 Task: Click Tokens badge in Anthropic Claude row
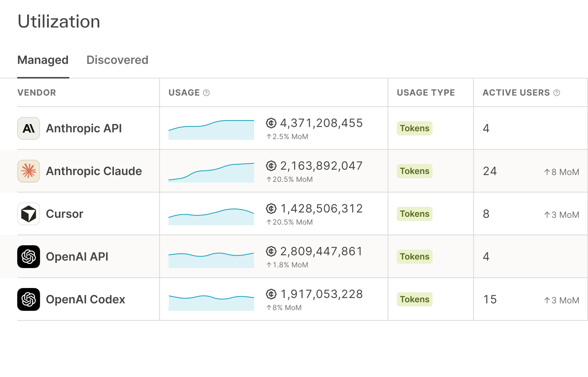click(x=415, y=171)
